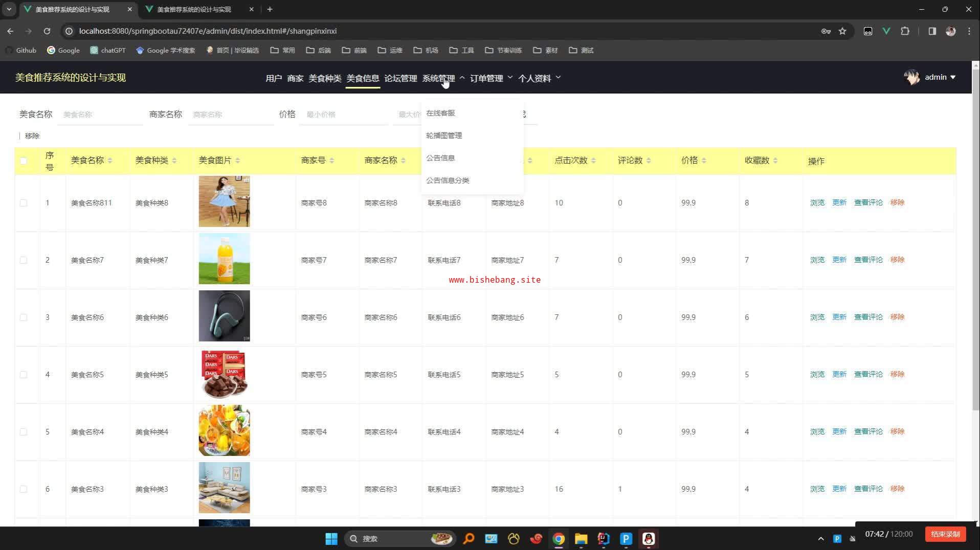
Task: Check the checkbox for row 1
Action: (x=24, y=203)
